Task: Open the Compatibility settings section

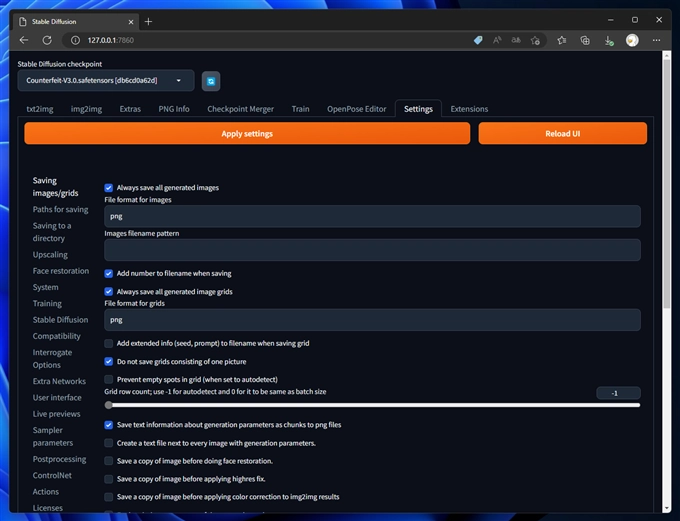Action: tap(56, 336)
